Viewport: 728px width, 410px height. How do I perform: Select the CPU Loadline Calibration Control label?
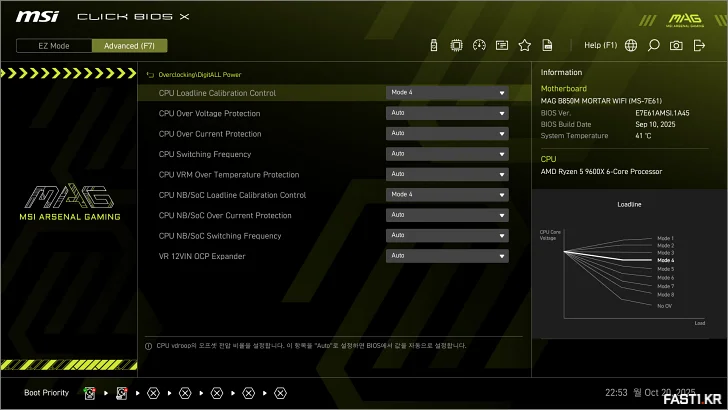pyautogui.click(x=217, y=93)
